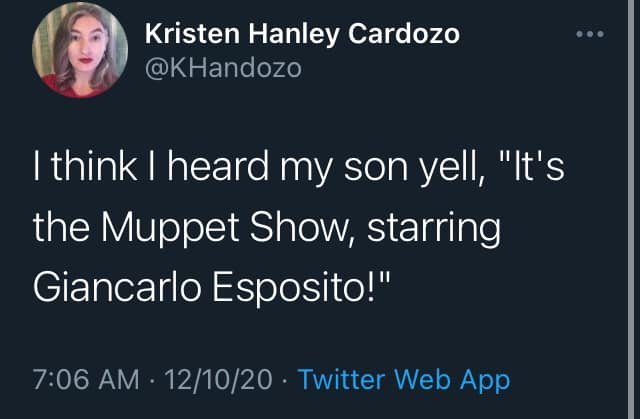Click the 12/10/20 tweet date

click(x=221, y=380)
